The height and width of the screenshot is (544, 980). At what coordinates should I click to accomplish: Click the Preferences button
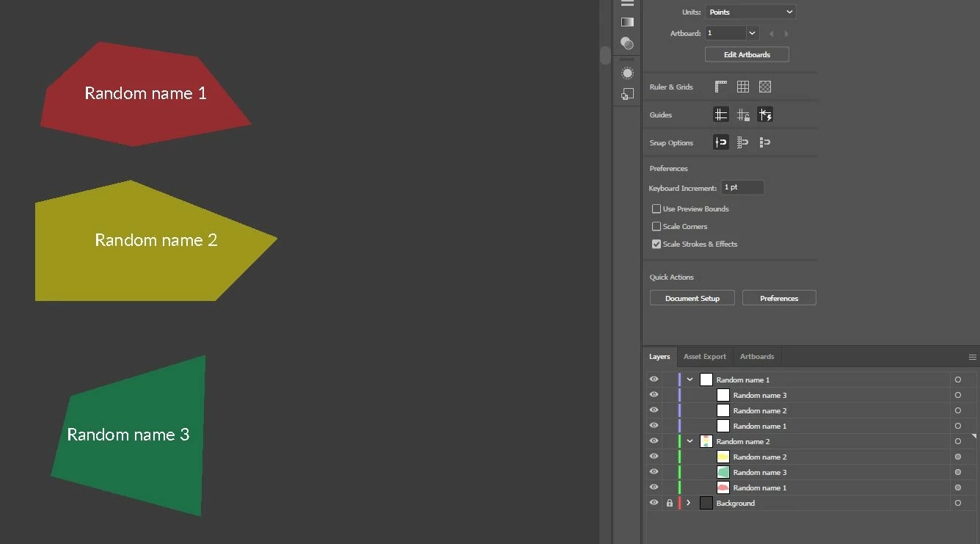coord(779,299)
